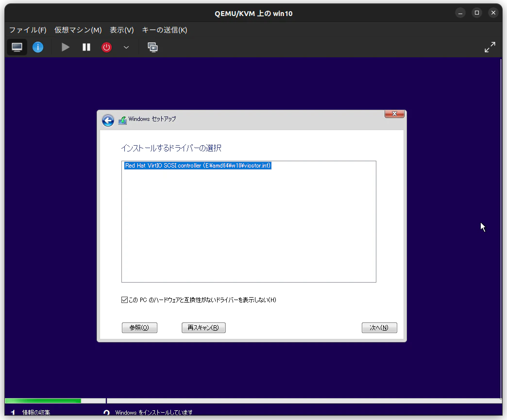The image size is (507, 420).
Task: Click the 参照(O) browse button
Action: click(139, 328)
